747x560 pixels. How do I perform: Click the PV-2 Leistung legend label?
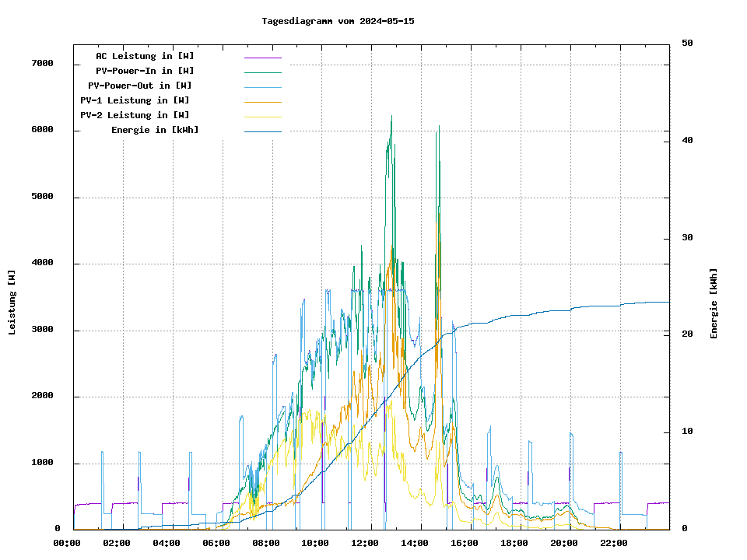click(x=135, y=115)
